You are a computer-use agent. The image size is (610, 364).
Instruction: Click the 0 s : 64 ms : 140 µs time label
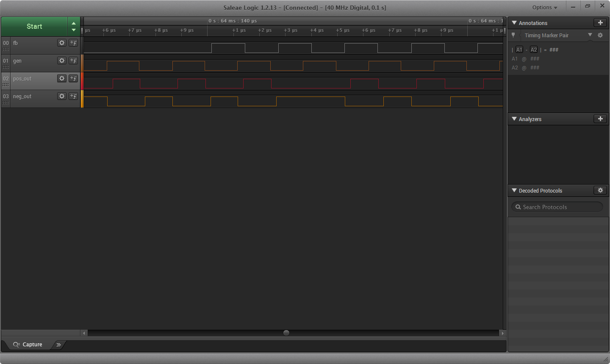[233, 21]
